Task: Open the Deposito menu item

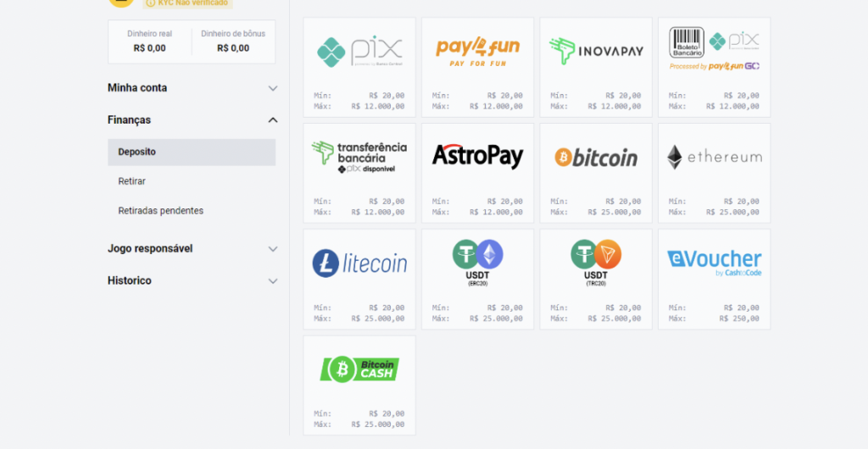Action: (192, 152)
